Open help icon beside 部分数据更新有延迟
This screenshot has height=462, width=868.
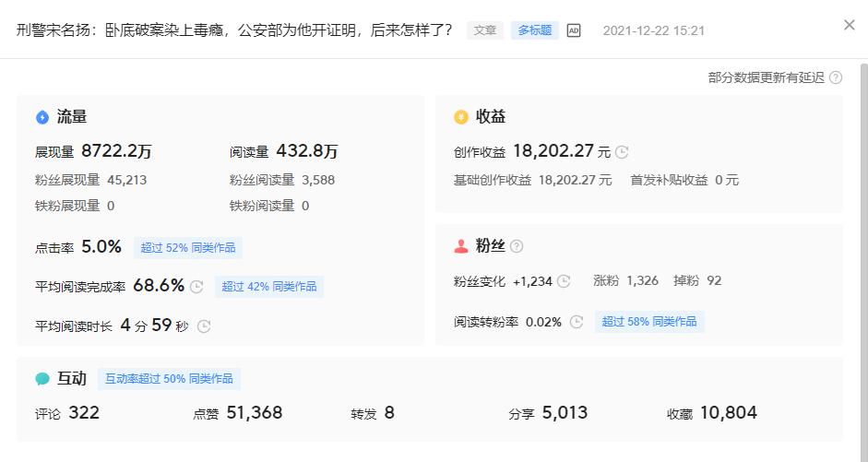point(836,77)
